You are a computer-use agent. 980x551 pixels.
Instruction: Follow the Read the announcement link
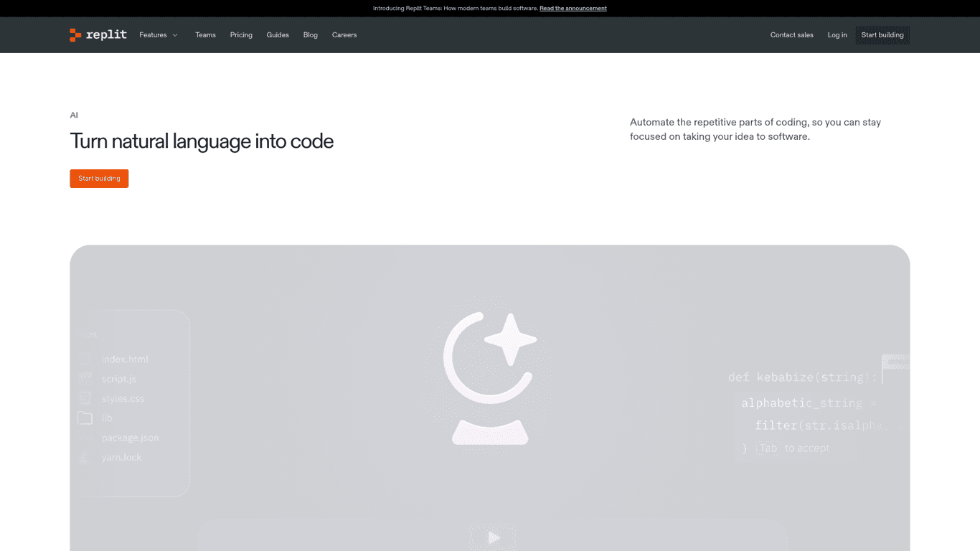(x=573, y=9)
